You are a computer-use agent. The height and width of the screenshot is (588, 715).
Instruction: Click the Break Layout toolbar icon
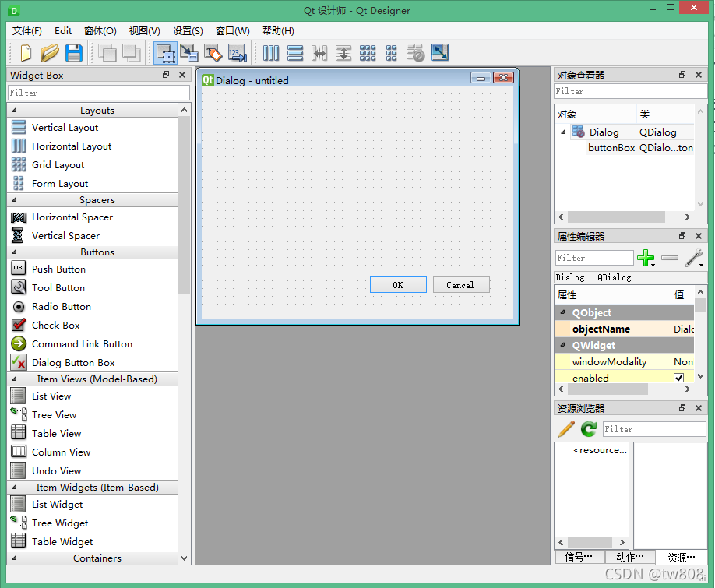pos(415,53)
